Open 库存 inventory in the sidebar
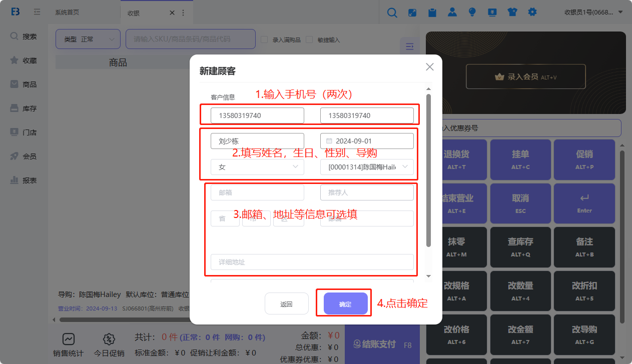This screenshot has width=632, height=364. [24, 108]
